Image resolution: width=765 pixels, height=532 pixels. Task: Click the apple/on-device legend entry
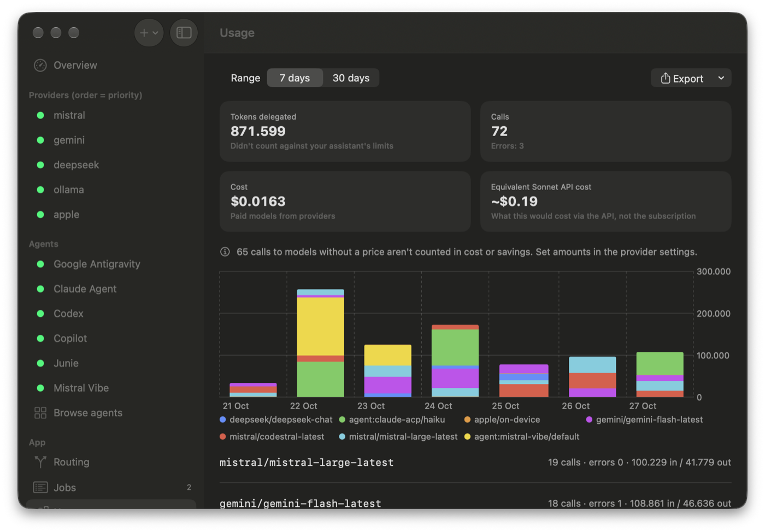pyautogui.click(x=502, y=419)
